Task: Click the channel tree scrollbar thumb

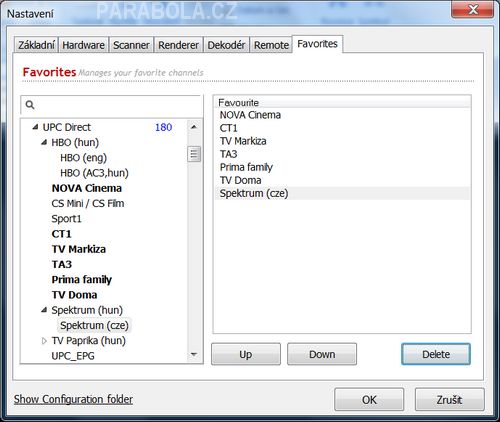Action: pos(194,154)
